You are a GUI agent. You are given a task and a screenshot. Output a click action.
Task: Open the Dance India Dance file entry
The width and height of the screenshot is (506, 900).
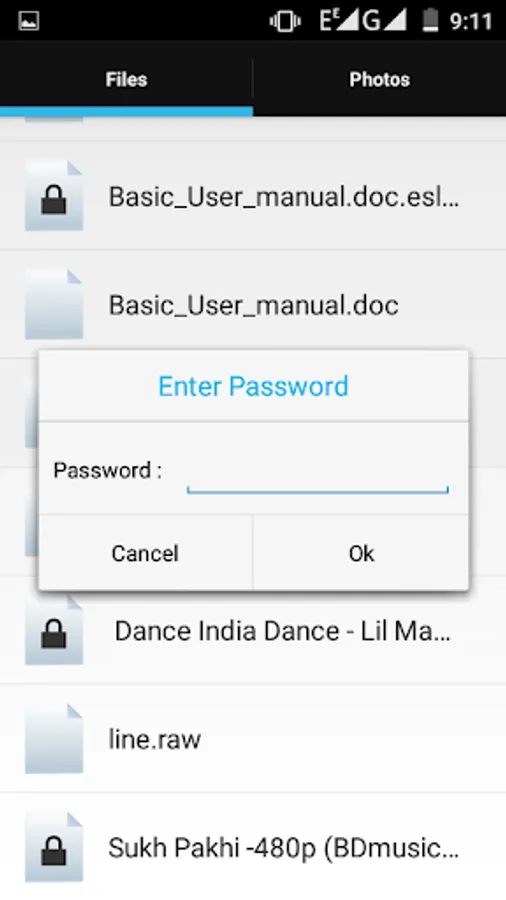coord(253,630)
